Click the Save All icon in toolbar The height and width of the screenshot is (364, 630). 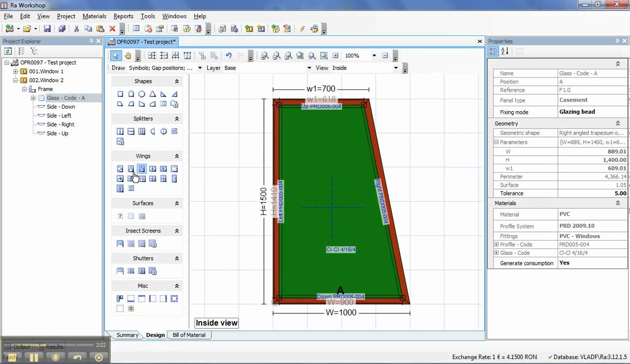tap(62, 29)
